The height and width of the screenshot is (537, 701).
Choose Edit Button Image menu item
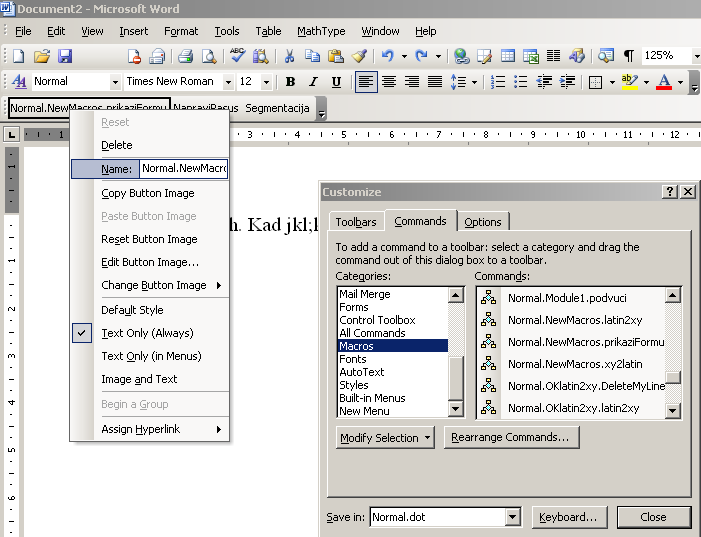tap(149, 262)
